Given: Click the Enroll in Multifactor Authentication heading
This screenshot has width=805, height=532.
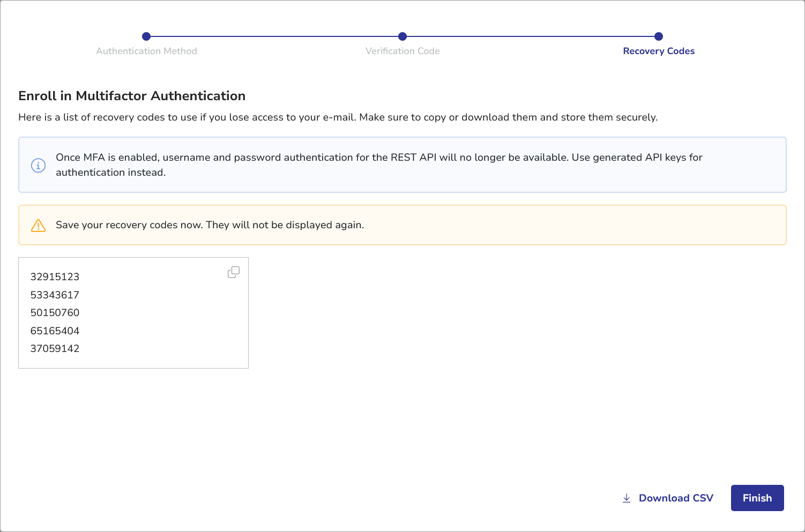Looking at the screenshot, I should click(x=132, y=96).
